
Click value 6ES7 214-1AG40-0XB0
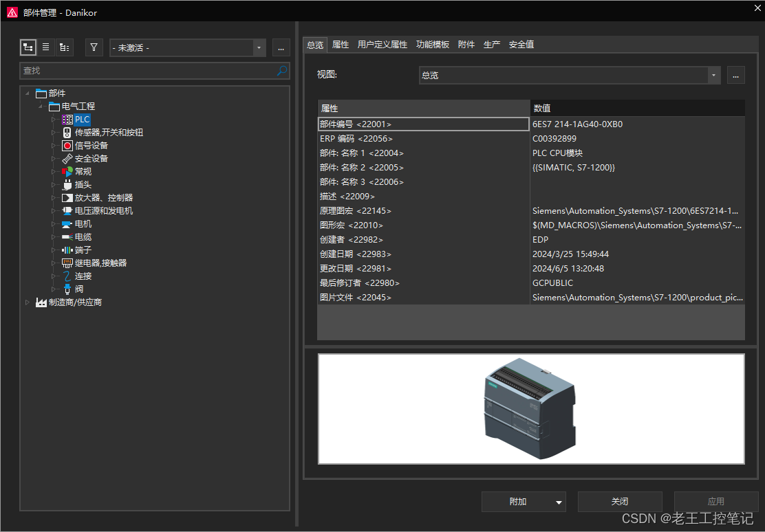tap(577, 124)
